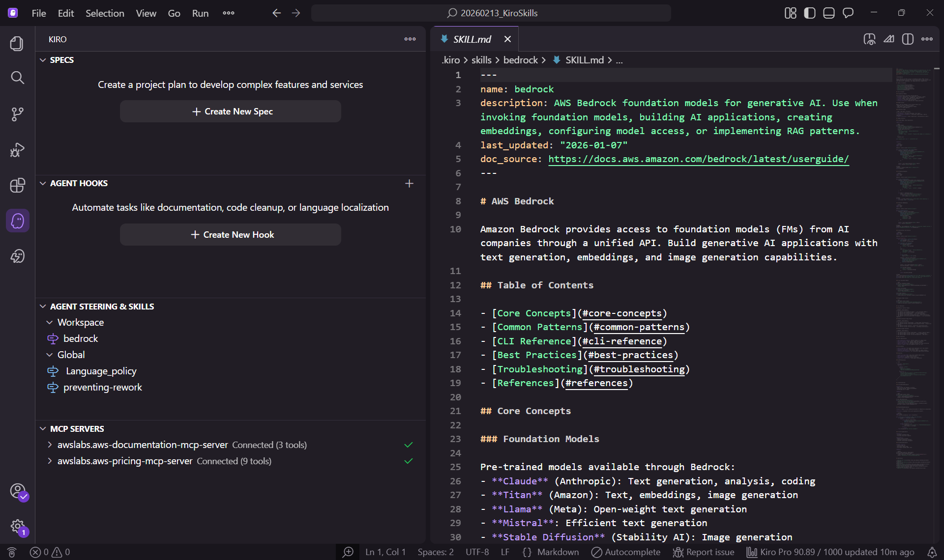Open the File menu

(38, 13)
